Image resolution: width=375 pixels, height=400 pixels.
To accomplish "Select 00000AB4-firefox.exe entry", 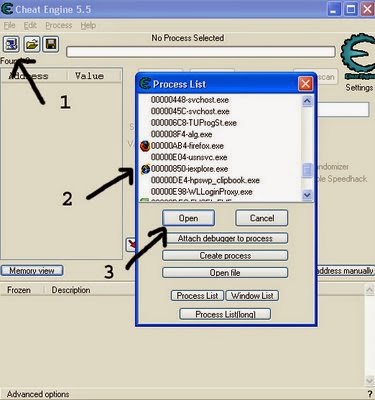I will point(187,146).
